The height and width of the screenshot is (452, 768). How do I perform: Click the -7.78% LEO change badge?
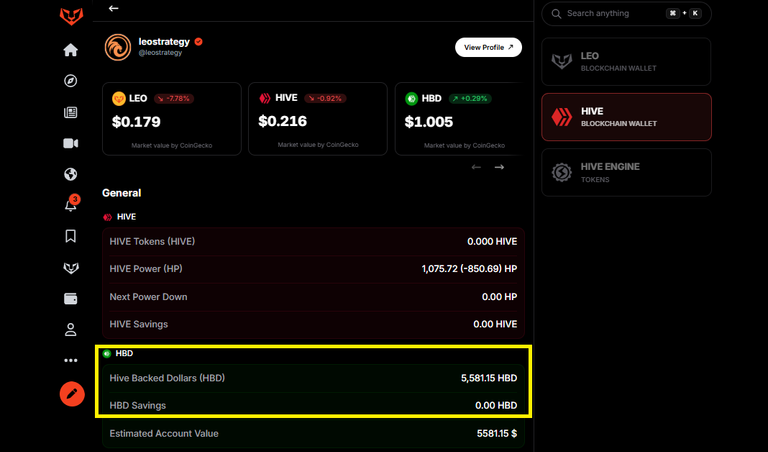coord(174,98)
